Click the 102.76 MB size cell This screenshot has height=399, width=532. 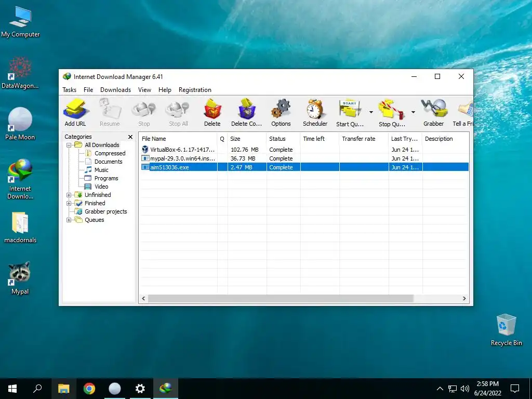pyautogui.click(x=245, y=150)
